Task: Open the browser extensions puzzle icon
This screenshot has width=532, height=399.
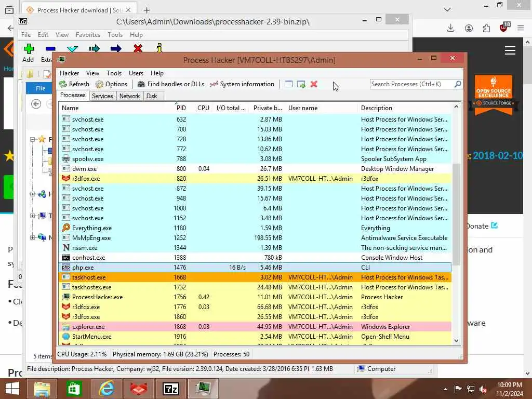Action: pos(486,28)
